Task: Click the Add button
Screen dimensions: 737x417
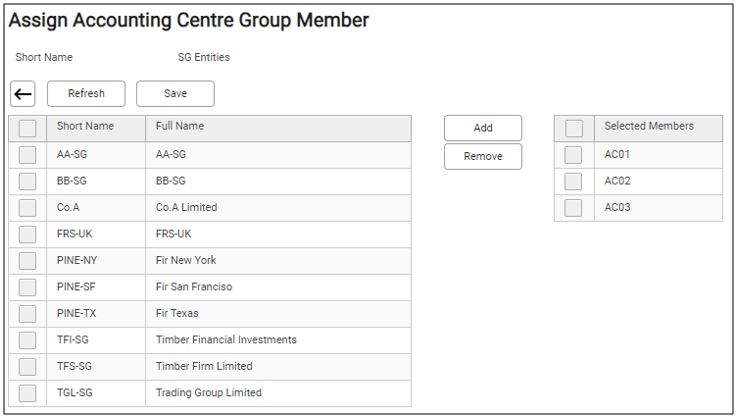Action: coord(483,128)
